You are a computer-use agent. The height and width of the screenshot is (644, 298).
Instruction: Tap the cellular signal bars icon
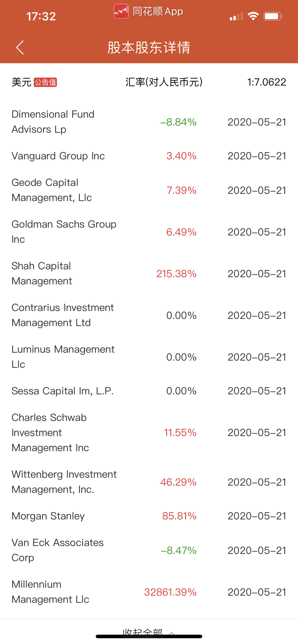tap(236, 16)
